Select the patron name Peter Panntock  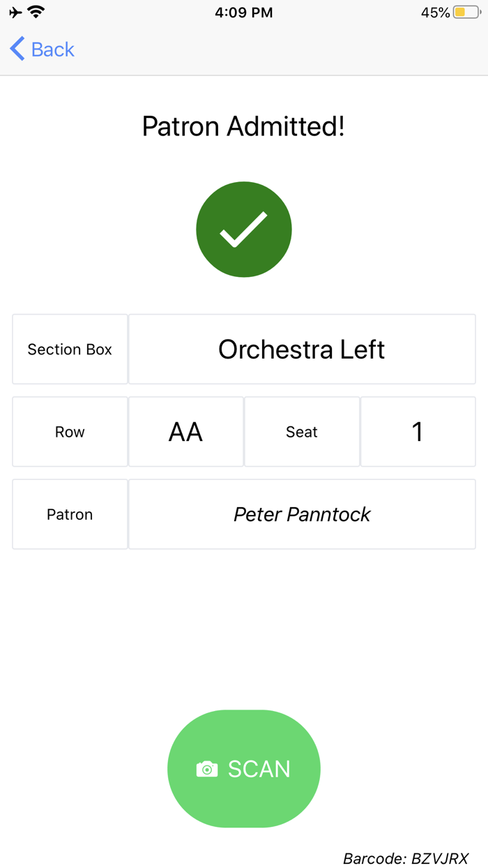[301, 514]
